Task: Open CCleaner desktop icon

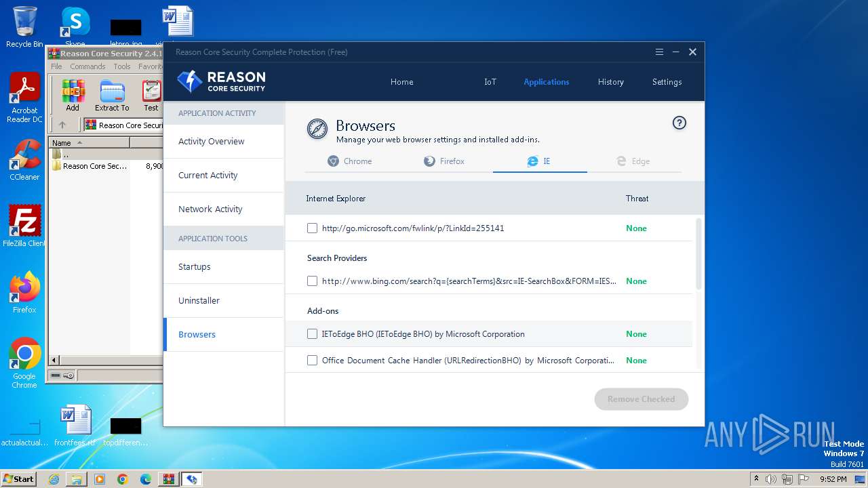Action: 24,160
